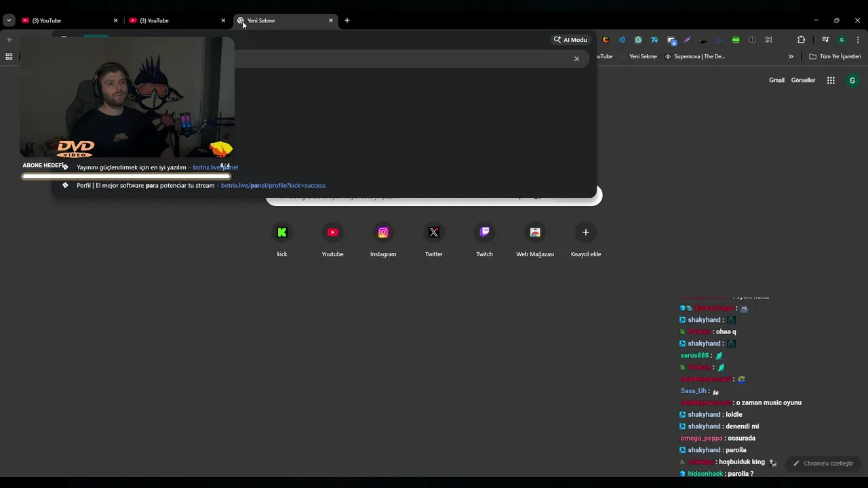
Task: Expand the hidden bookmarks chevron
Action: 791,56
